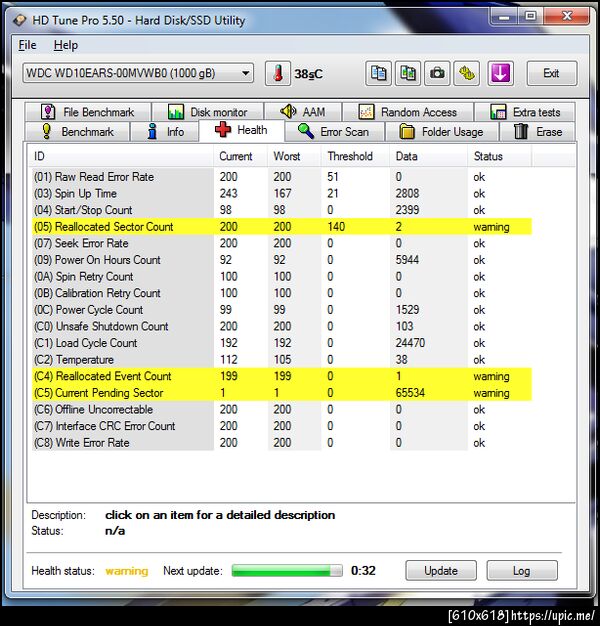Click the 5944 power on hours value
Screen dimensions: 600x626
point(407,260)
